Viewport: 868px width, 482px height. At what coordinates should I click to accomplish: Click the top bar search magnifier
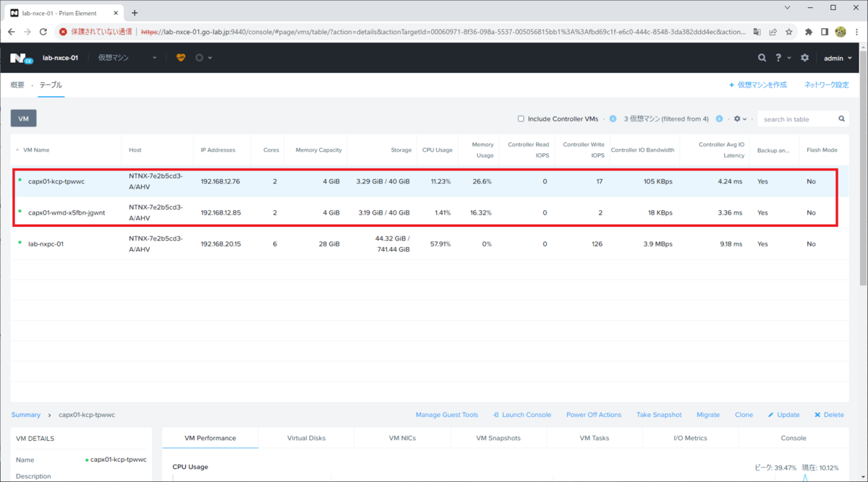[762, 58]
